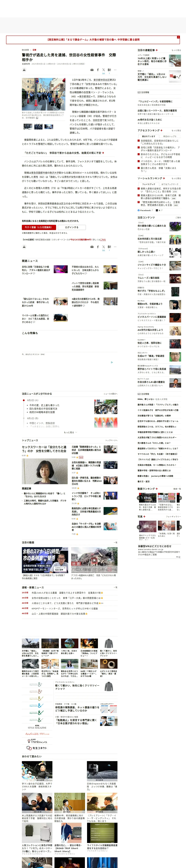Open the 天守閣に「城泊」 serial article
Screen dimensions: 186x868
152,77
